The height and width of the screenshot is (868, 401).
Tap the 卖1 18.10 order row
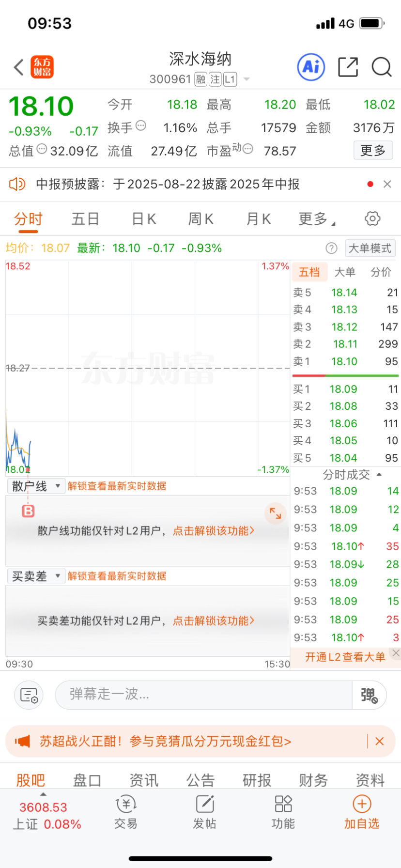pyautogui.click(x=345, y=361)
